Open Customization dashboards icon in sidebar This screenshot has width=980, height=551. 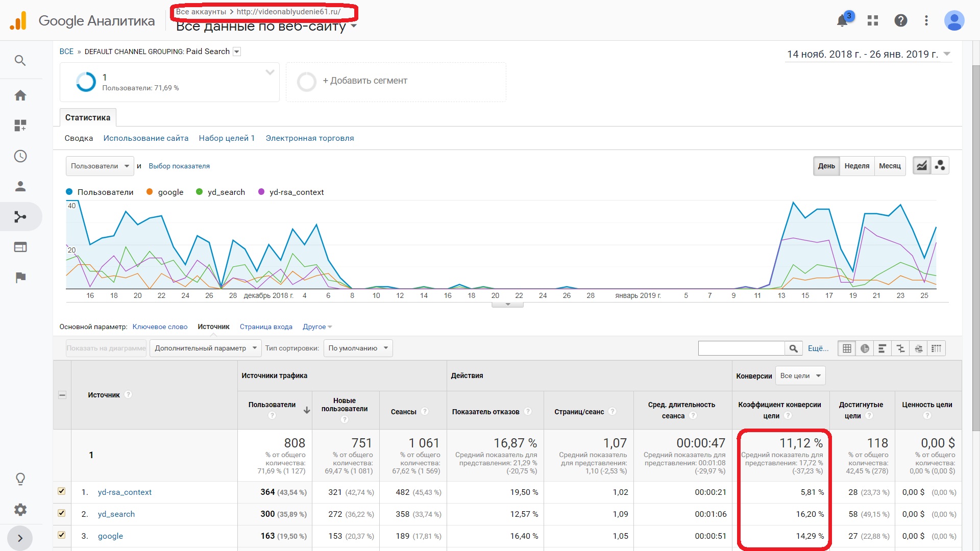pyautogui.click(x=20, y=126)
